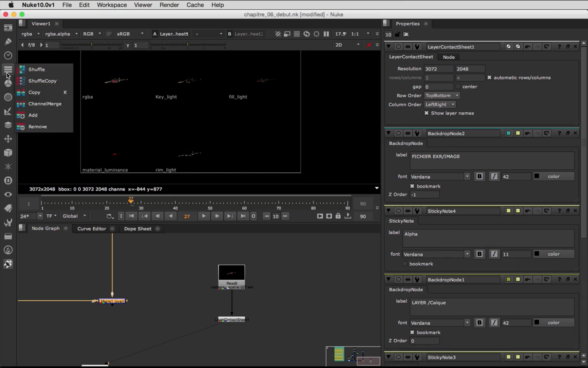Click StickyNote4 color button
The height and width of the screenshot is (368, 588).
click(x=554, y=254)
